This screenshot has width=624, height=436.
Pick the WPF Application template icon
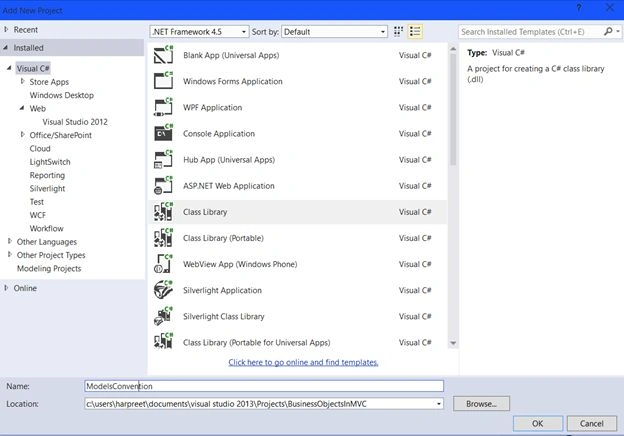(163, 107)
